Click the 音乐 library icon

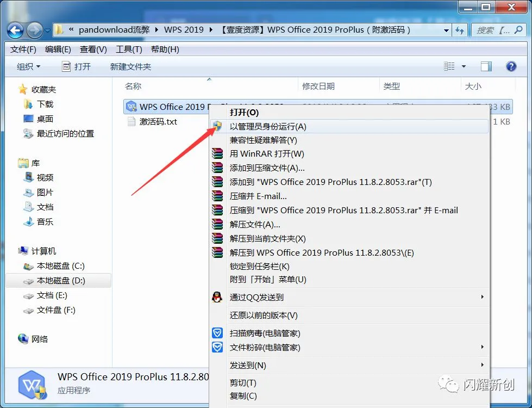[x=28, y=221]
